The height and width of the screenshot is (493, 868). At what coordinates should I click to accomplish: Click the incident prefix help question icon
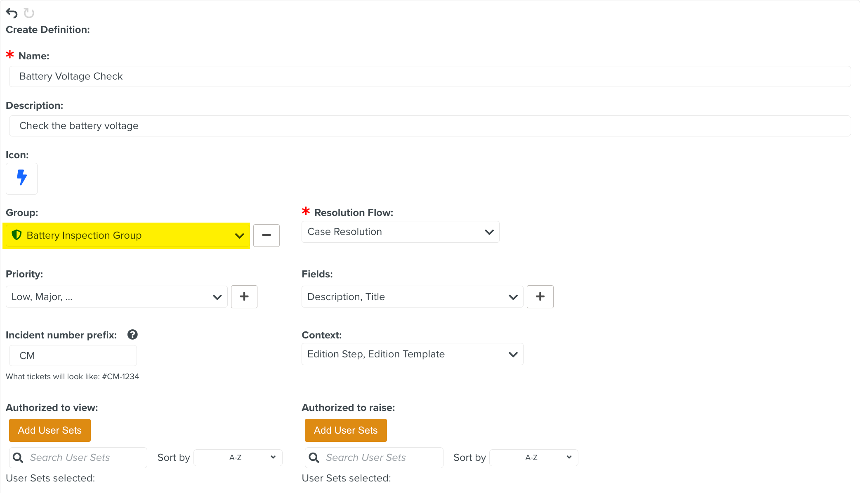pos(132,334)
